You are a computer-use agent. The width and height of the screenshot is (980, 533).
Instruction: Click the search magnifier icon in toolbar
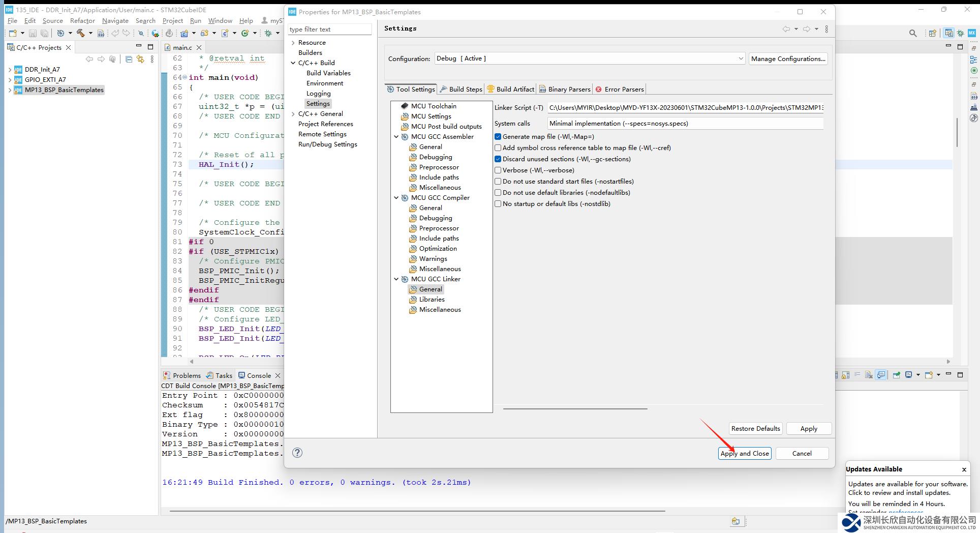[x=913, y=34]
